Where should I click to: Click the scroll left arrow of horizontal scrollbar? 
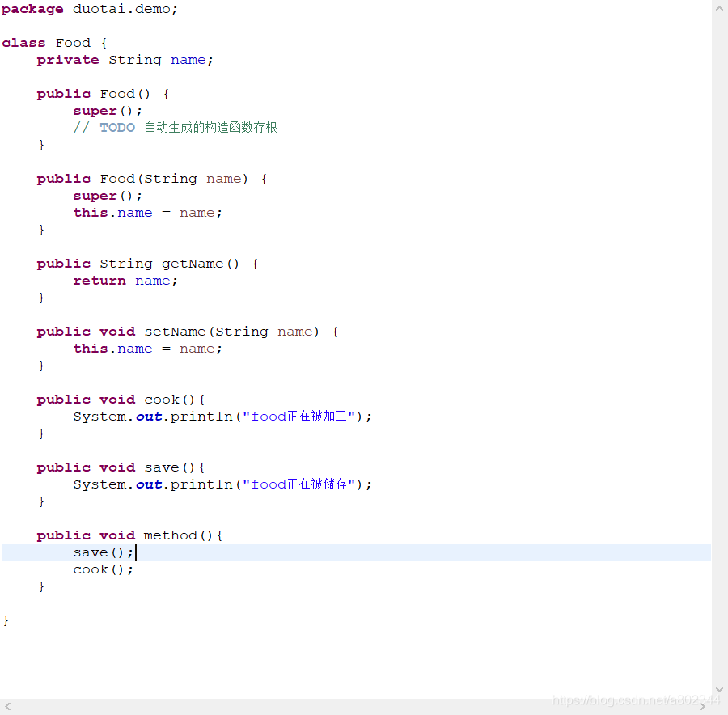pos(8,707)
